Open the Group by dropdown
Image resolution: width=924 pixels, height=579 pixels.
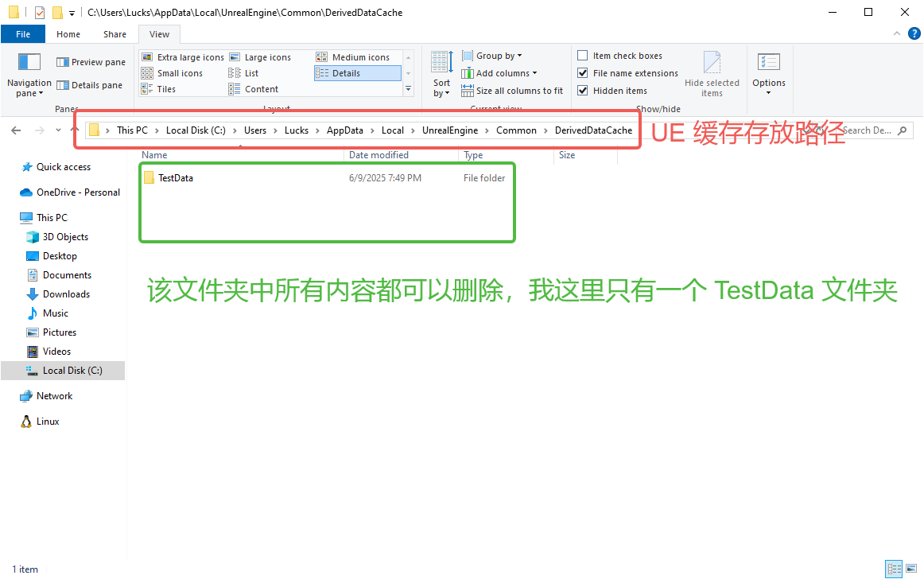click(x=492, y=56)
